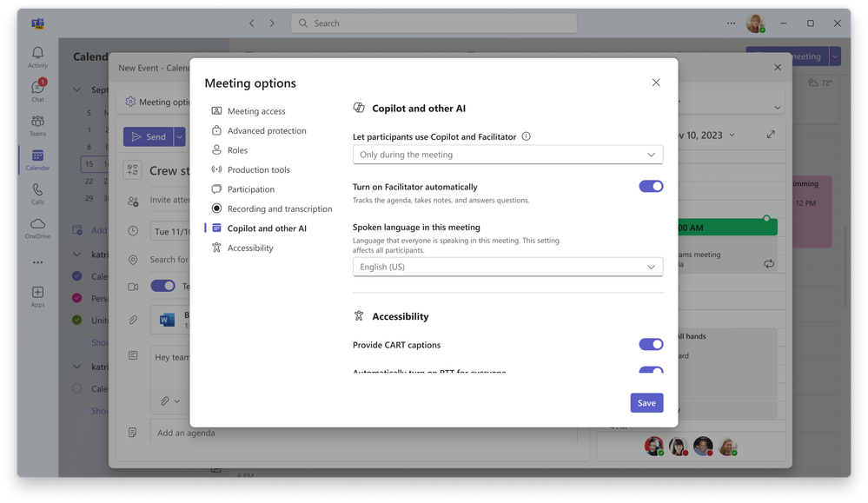The width and height of the screenshot is (868, 503).
Task: Go forward using the forward arrow
Action: 272,23
